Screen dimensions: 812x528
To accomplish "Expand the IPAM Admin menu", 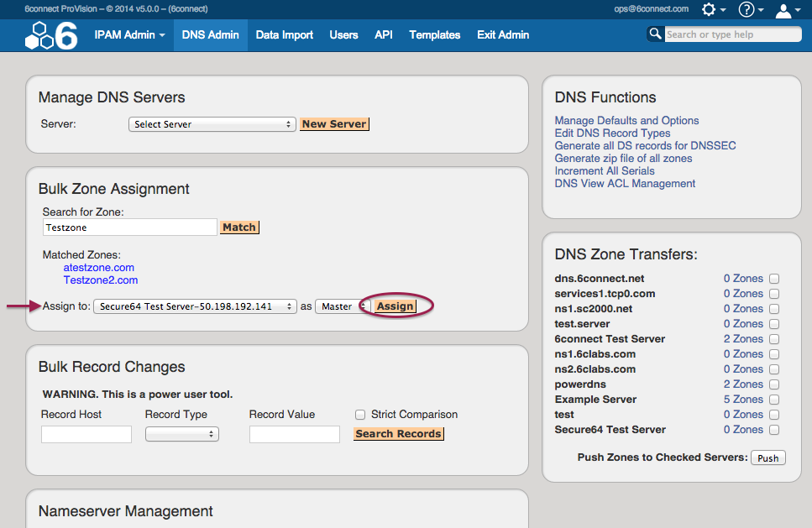I will click(x=129, y=34).
